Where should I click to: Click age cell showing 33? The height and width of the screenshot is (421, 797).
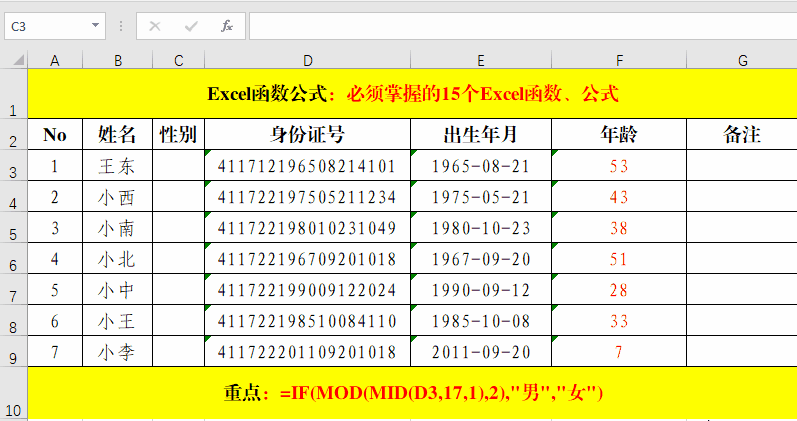tap(619, 320)
